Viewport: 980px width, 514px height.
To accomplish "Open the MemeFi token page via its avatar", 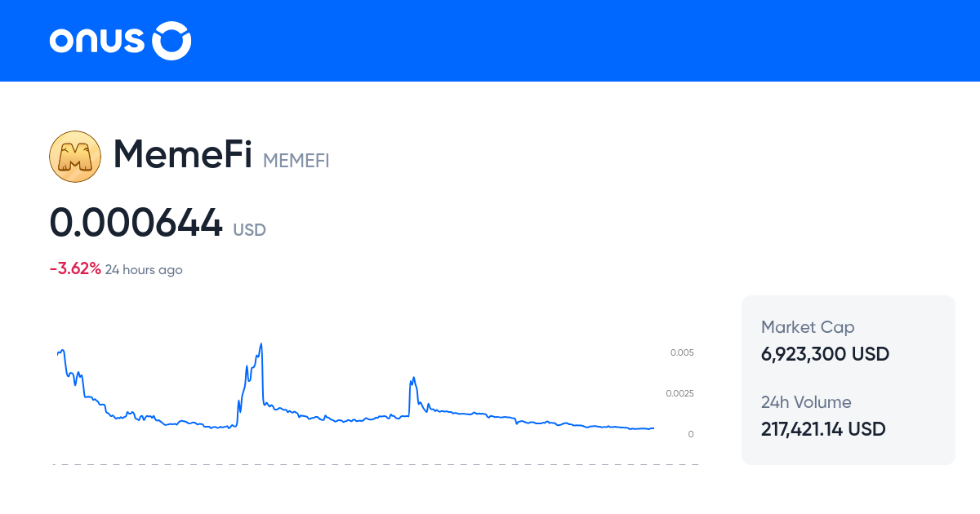I will (75, 156).
